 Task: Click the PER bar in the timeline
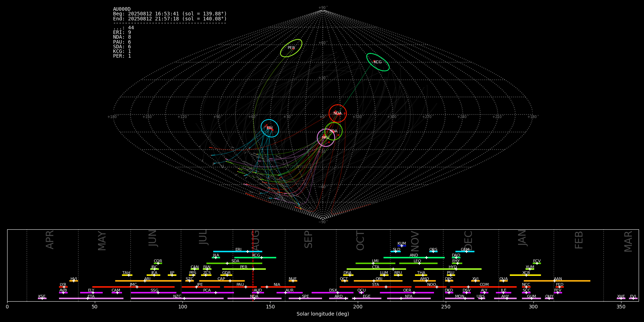tap(244, 269)
